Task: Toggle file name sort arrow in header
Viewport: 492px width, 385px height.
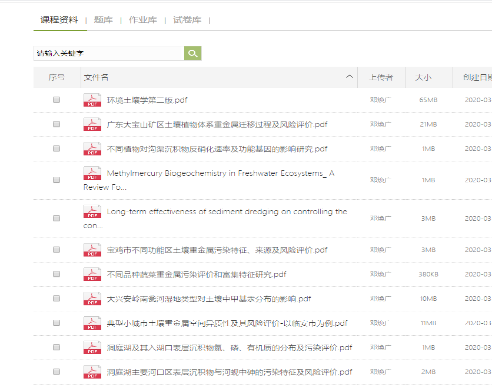Action: 349,77
